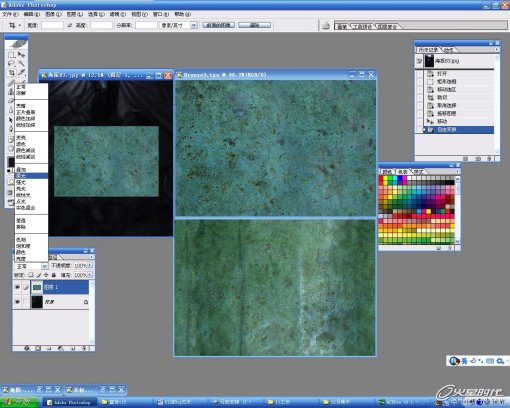Switch to the 样式 tab in Swatches panel
This screenshot has width=510, height=408.
tap(418, 171)
